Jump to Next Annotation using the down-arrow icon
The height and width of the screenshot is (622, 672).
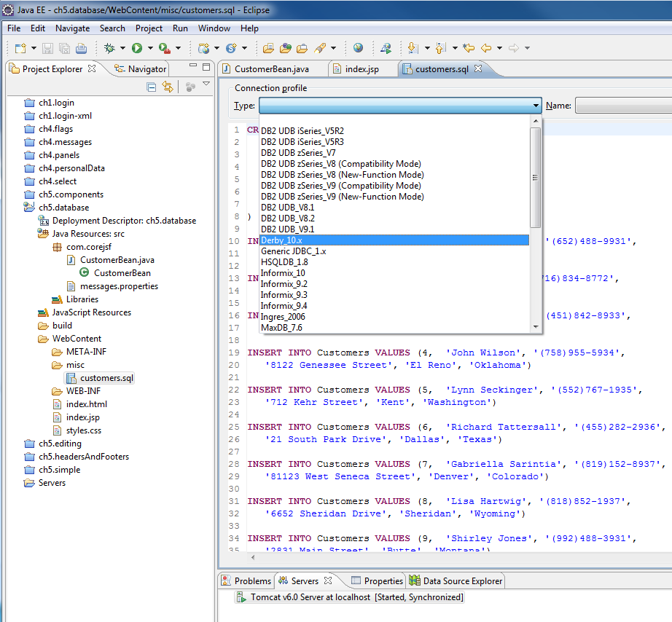[x=413, y=48]
